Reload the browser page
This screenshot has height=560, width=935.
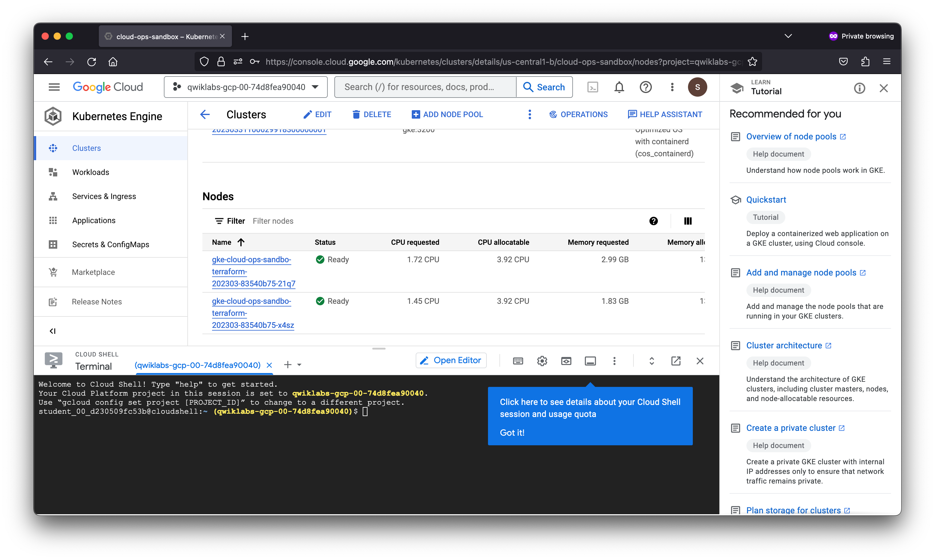coord(92,62)
